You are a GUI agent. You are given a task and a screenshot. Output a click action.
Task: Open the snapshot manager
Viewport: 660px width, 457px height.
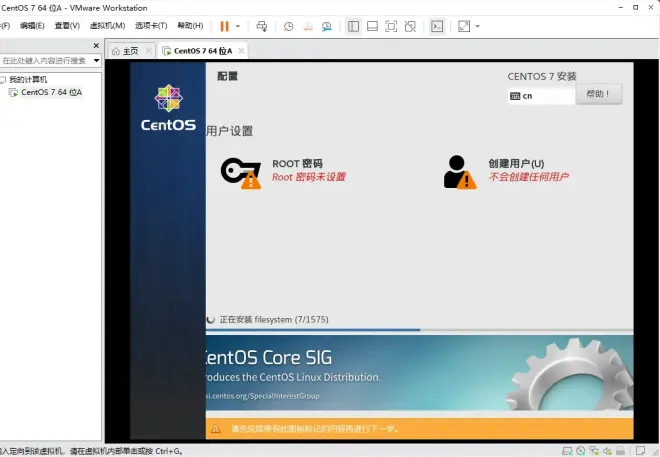327,27
